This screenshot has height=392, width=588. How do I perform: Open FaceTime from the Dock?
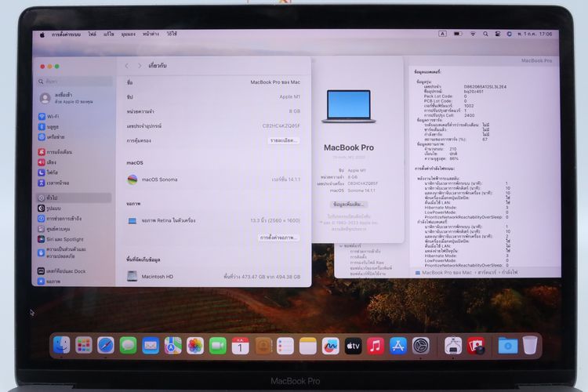[217, 346]
